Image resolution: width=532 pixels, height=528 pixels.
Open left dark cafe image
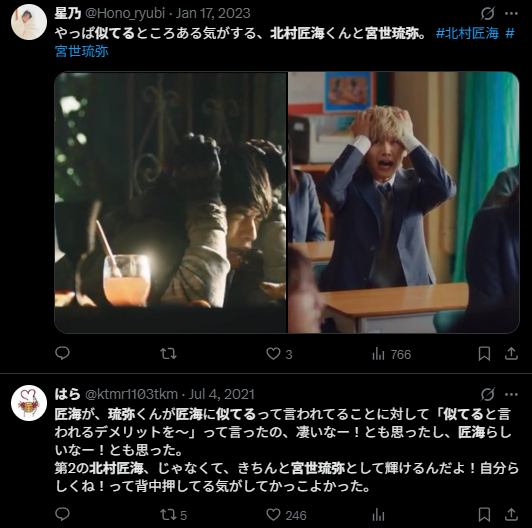[x=171, y=202]
